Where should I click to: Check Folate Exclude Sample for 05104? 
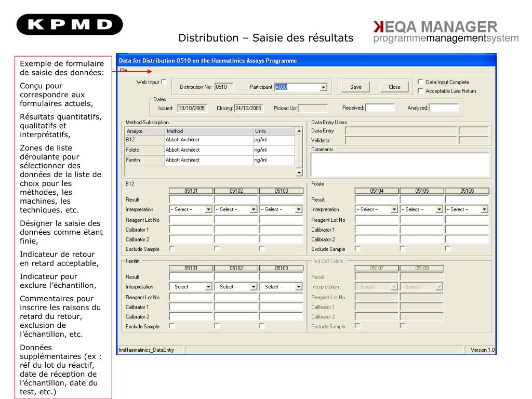[x=357, y=249]
